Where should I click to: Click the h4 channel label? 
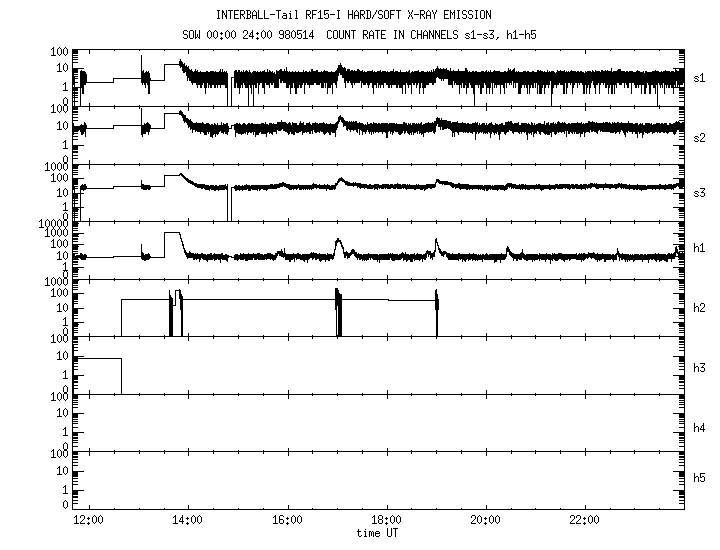[700, 427]
